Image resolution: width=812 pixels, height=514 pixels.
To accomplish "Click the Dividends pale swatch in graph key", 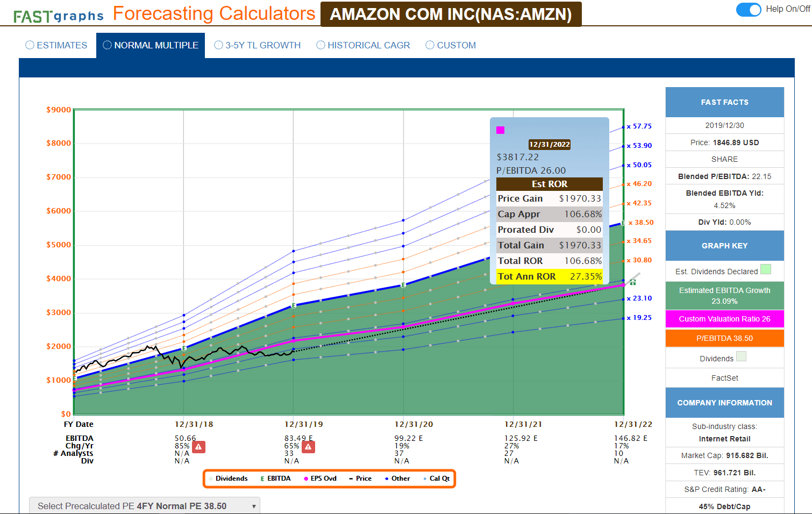I will (741, 356).
